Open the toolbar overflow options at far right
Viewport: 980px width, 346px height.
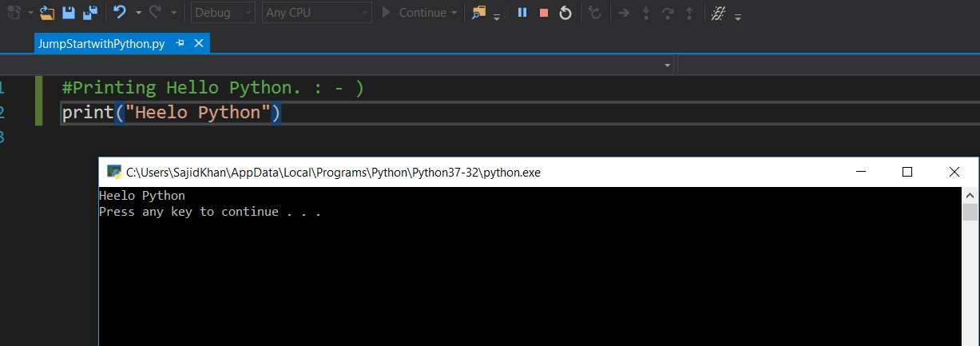point(738,16)
